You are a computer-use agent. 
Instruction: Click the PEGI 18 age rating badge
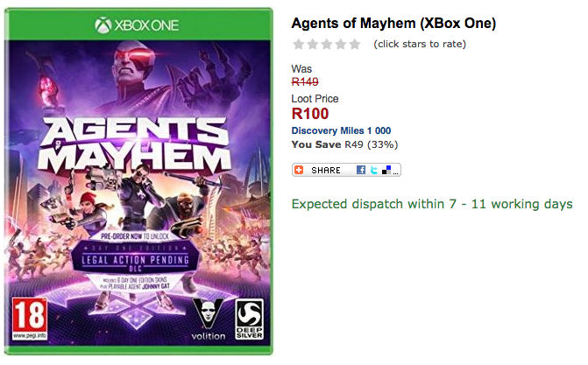click(x=28, y=316)
